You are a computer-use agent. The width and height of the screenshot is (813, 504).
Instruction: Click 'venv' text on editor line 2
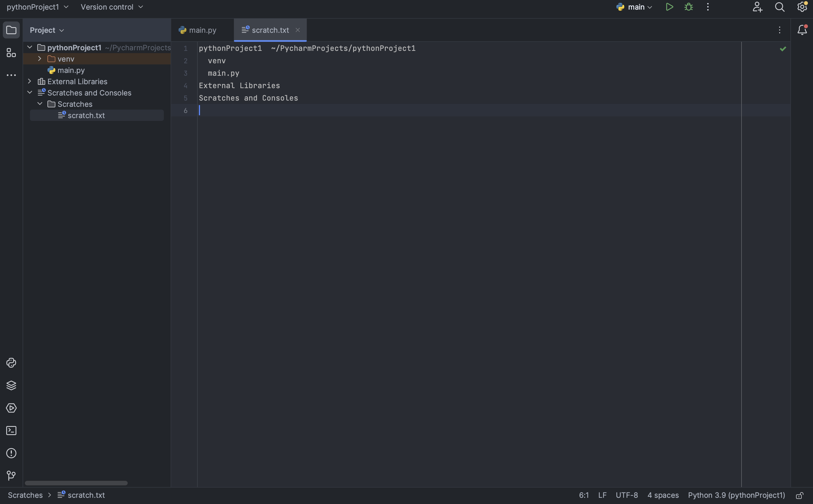217,61
